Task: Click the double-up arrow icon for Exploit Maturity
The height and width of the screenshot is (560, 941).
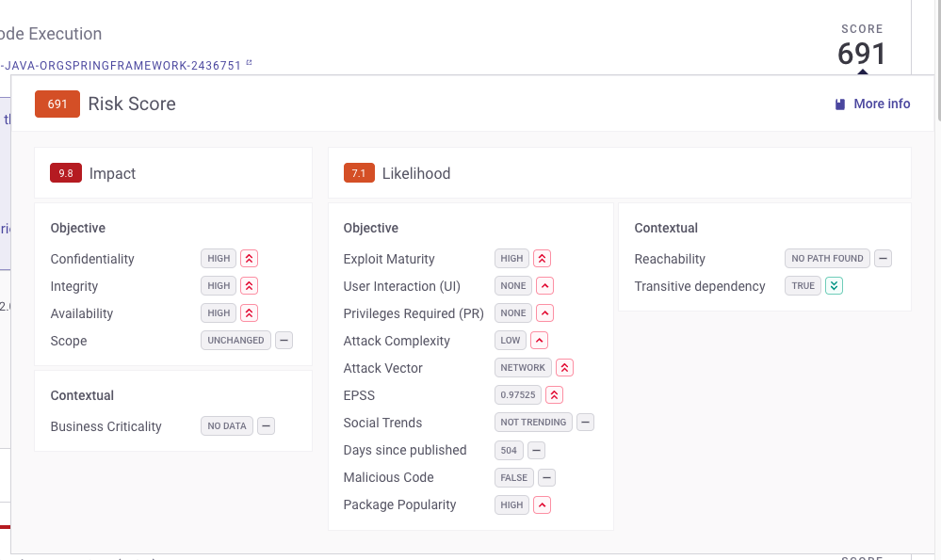Action: [x=542, y=258]
